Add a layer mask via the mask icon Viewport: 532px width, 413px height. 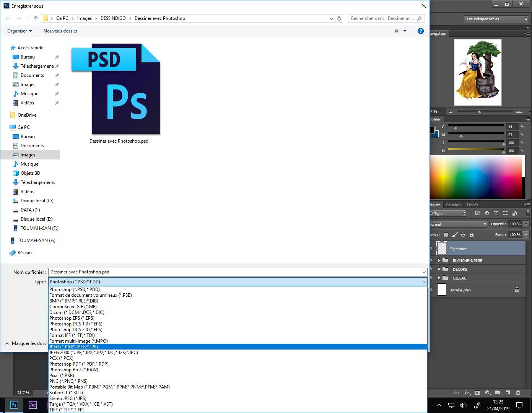click(x=477, y=393)
